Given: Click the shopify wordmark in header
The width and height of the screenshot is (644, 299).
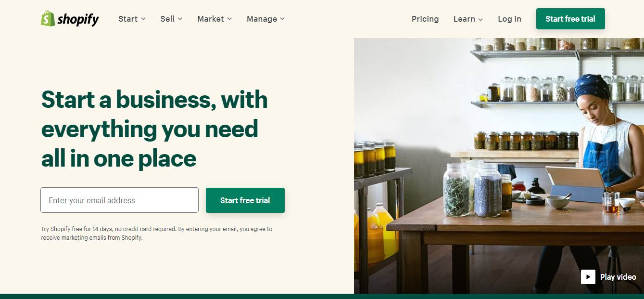Looking at the screenshot, I should point(78,19).
